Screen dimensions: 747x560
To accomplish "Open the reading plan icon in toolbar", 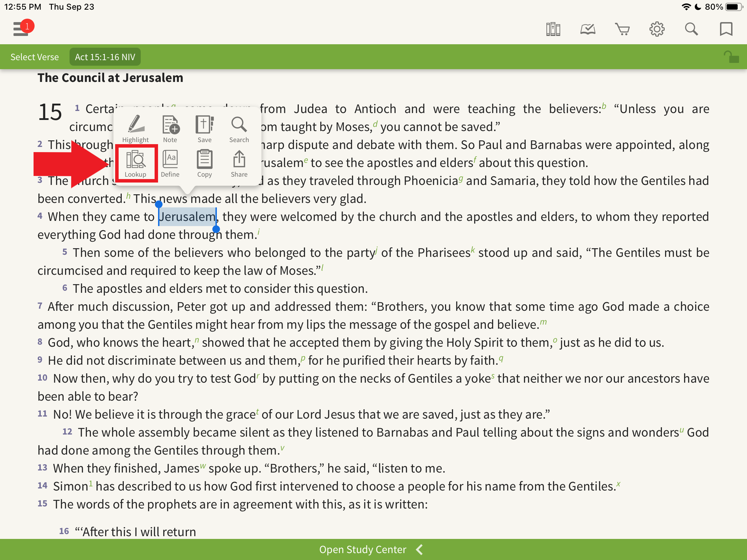I will coord(588,29).
